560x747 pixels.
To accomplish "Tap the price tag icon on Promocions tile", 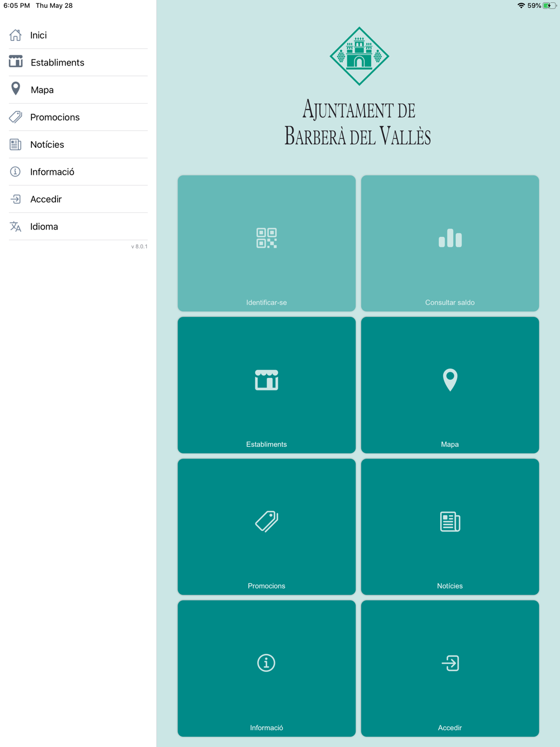I will tap(267, 521).
